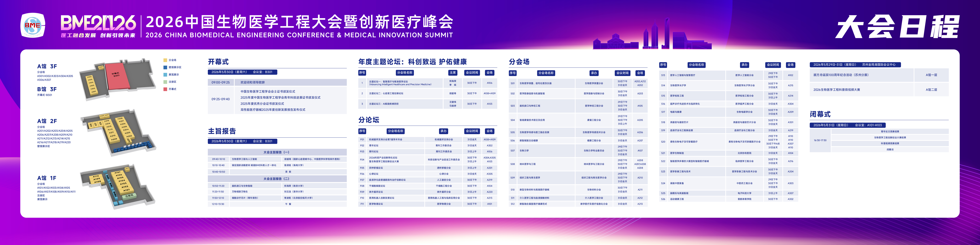Click the F10 医用机器人创新发展论坛 row

click(x=428, y=198)
